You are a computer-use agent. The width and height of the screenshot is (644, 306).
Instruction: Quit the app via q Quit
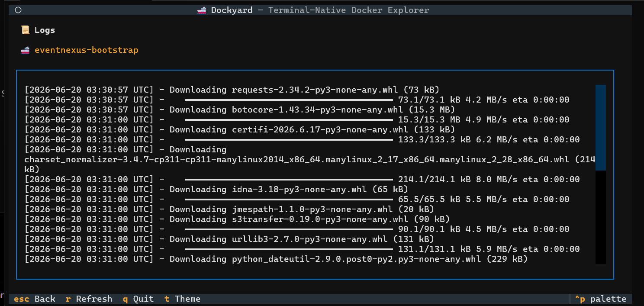138,299
